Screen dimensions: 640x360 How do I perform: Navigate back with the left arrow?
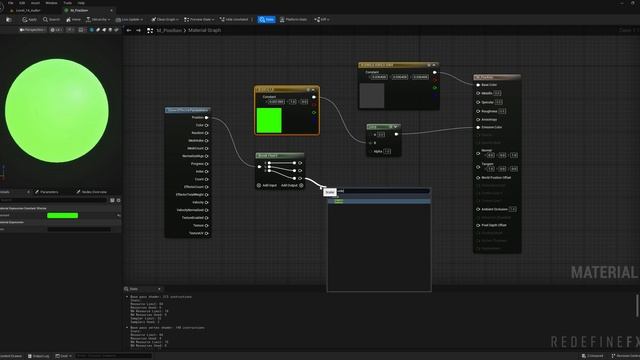click(x=129, y=30)
